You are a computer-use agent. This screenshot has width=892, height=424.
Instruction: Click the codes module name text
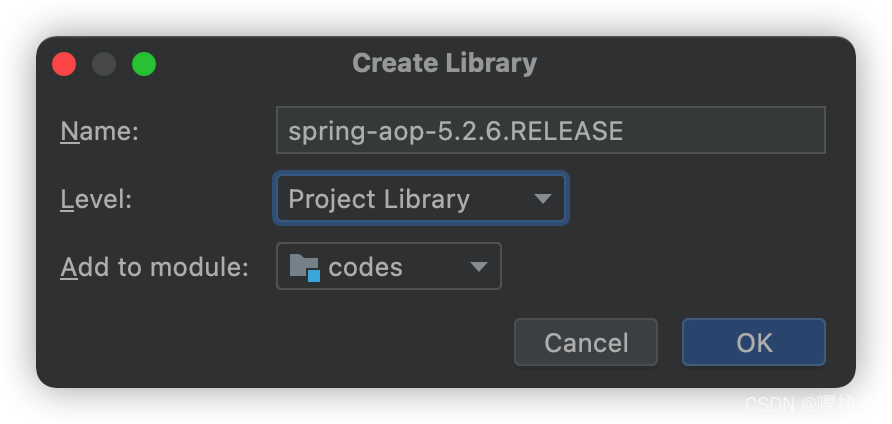pyautogui.click(x=365, y=267)
